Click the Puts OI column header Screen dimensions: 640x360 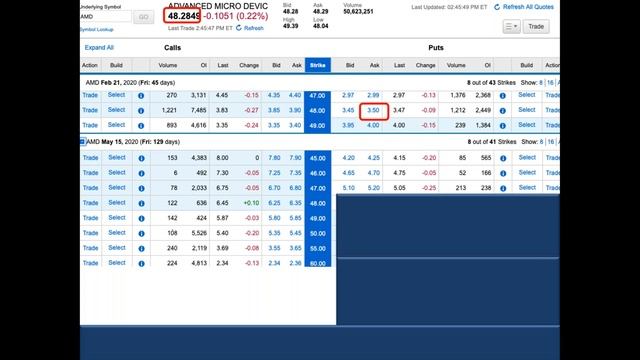(x=487, y=65)
